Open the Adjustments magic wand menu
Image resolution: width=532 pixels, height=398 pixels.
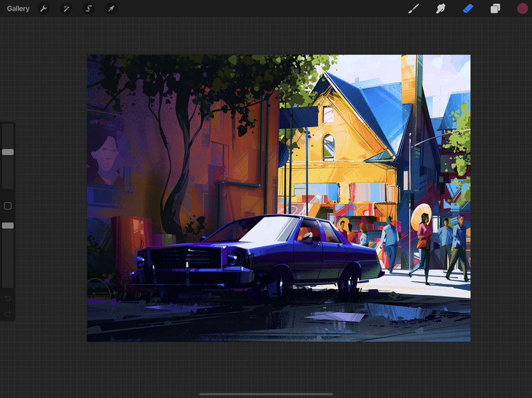click(66, 9)
